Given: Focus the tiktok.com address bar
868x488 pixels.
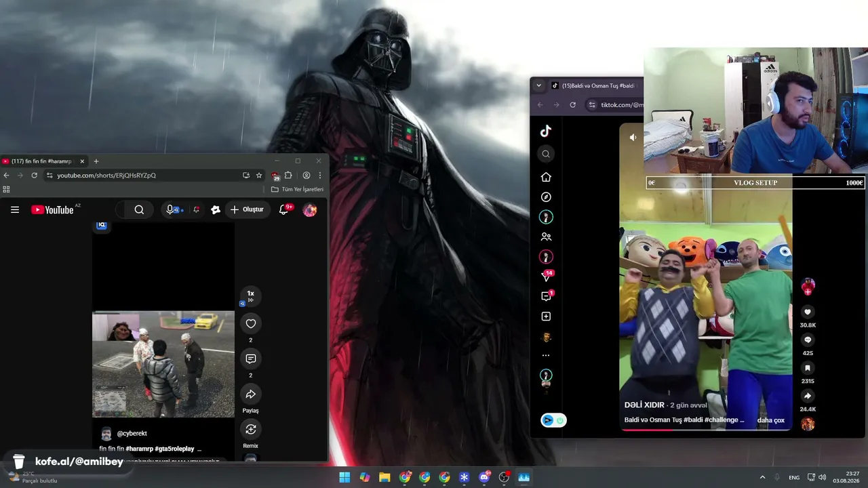Looking at the screenshot, I should pyautogui.click(x=614, y=105).
